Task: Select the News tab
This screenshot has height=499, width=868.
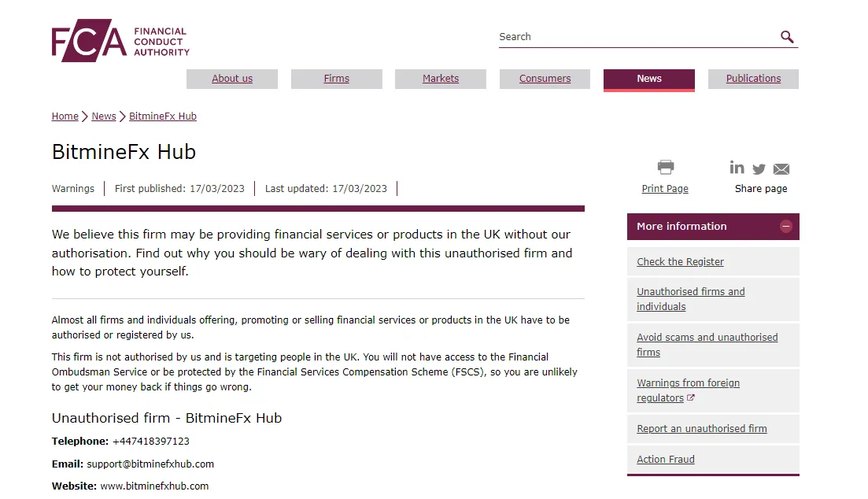Action: (x=648, y=79)
